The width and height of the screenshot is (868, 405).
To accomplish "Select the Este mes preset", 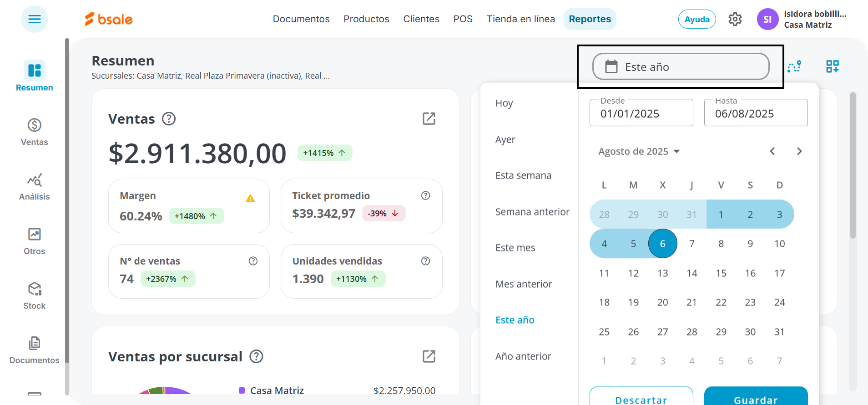I will coord(515,248).
